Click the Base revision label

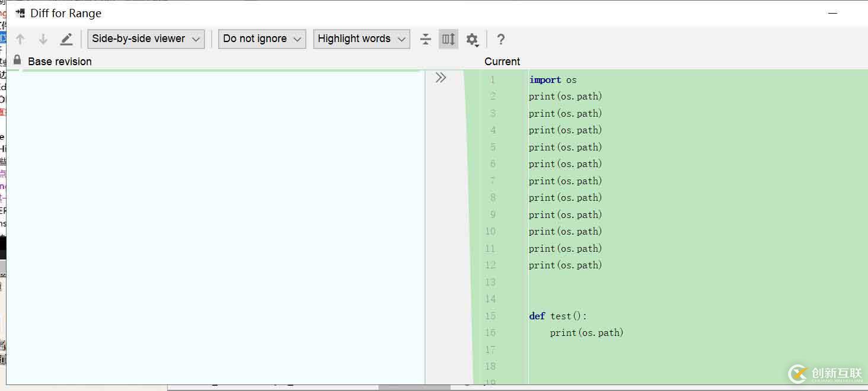coord(60,62)
